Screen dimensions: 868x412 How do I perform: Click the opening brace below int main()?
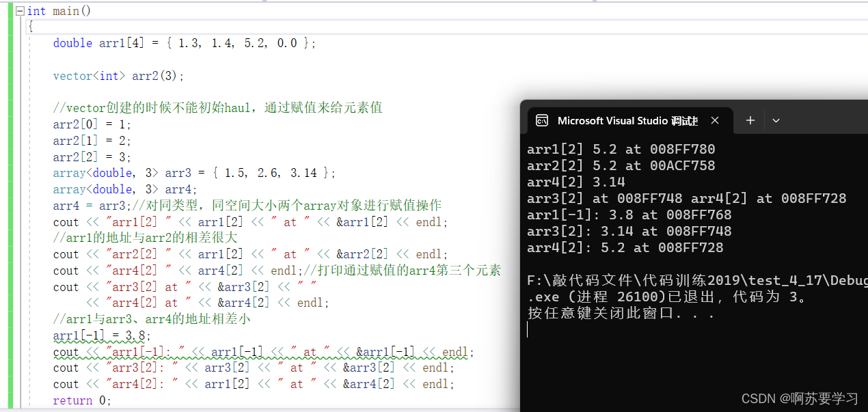(x=31, y=26)
